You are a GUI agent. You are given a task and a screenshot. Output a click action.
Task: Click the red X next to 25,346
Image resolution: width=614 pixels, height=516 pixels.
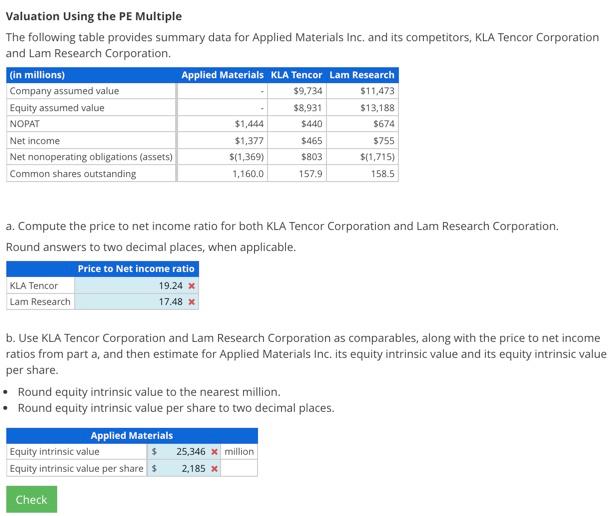point(214,452)
